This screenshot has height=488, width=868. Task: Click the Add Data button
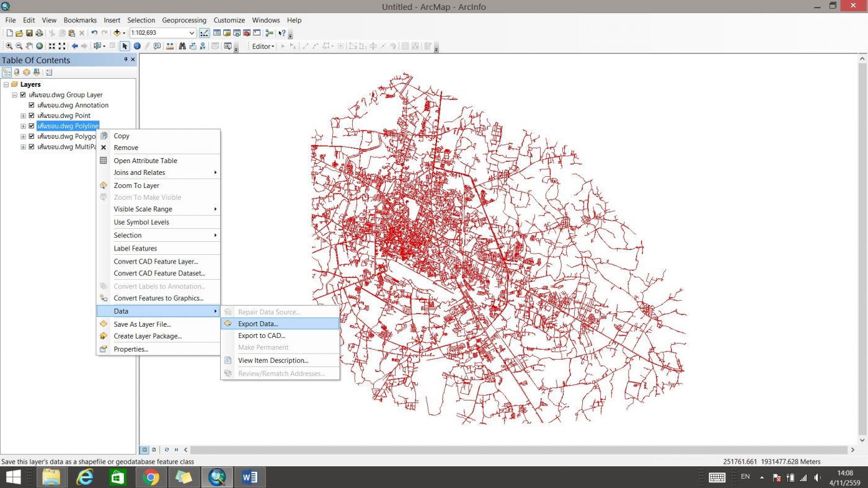pyautogui.click(x=116, y=33)
